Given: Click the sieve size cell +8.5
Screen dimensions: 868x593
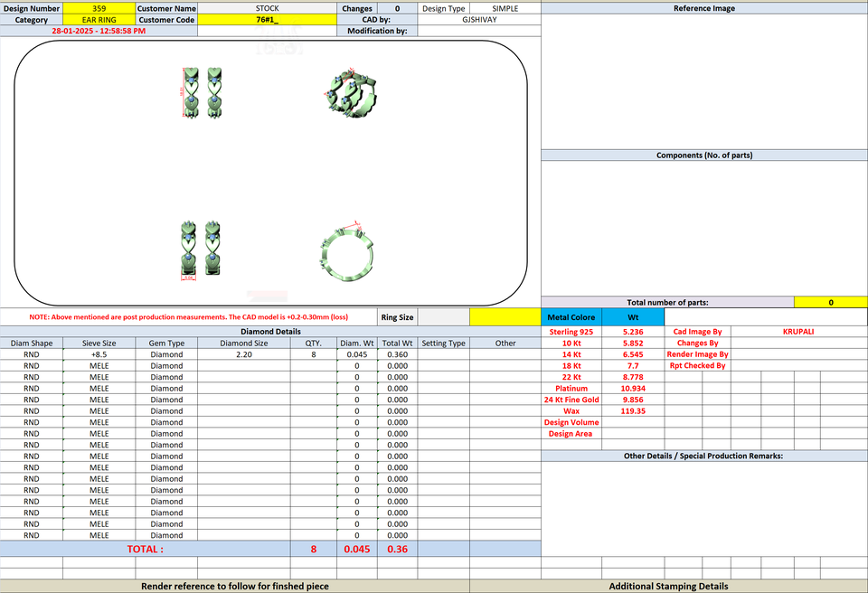Looking at the screenshot, I should pos(99,354).
